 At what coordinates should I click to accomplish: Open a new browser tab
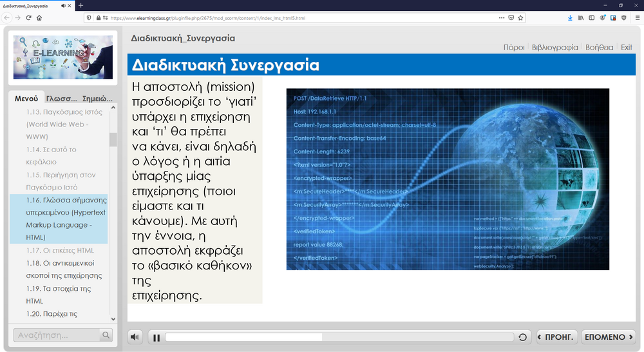[x=80, y=5]
